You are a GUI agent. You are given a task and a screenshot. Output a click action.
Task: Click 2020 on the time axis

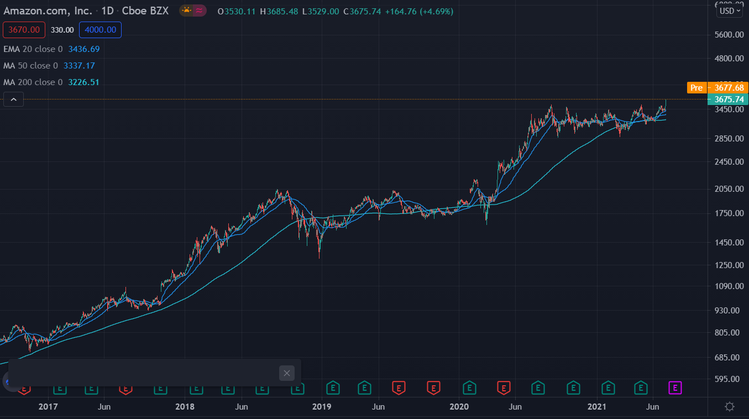pos(459,407)
